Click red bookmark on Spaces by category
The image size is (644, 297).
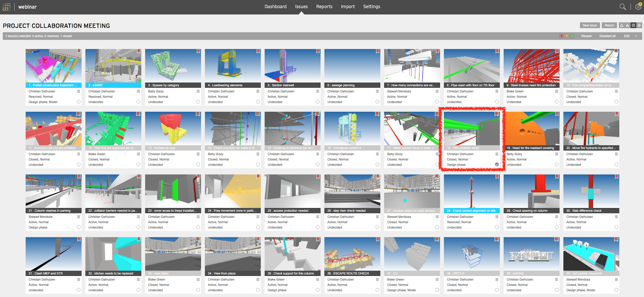(x=198, y=51)
